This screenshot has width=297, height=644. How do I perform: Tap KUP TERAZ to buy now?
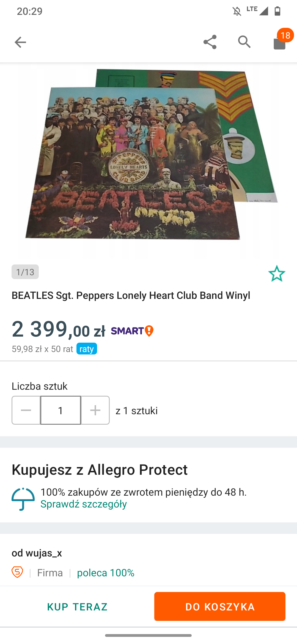click(77, 607)
